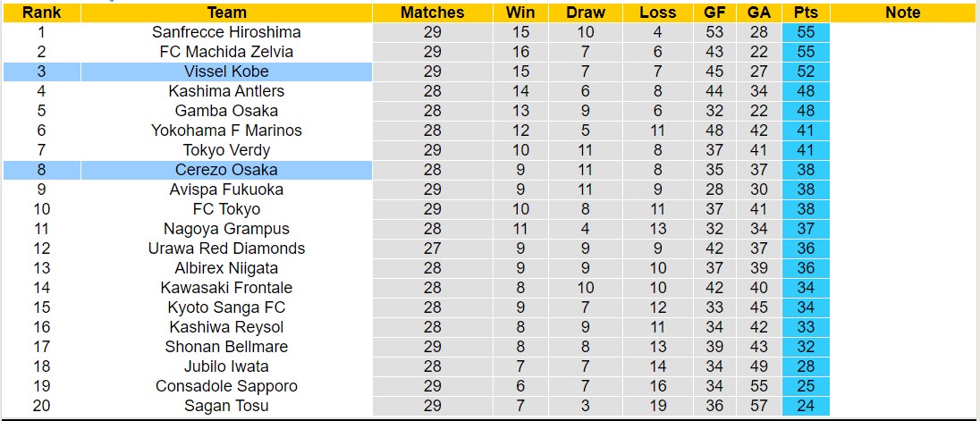980x421 pixels.
Task: Click the Rank column header
Action: [x=41, y=13]
